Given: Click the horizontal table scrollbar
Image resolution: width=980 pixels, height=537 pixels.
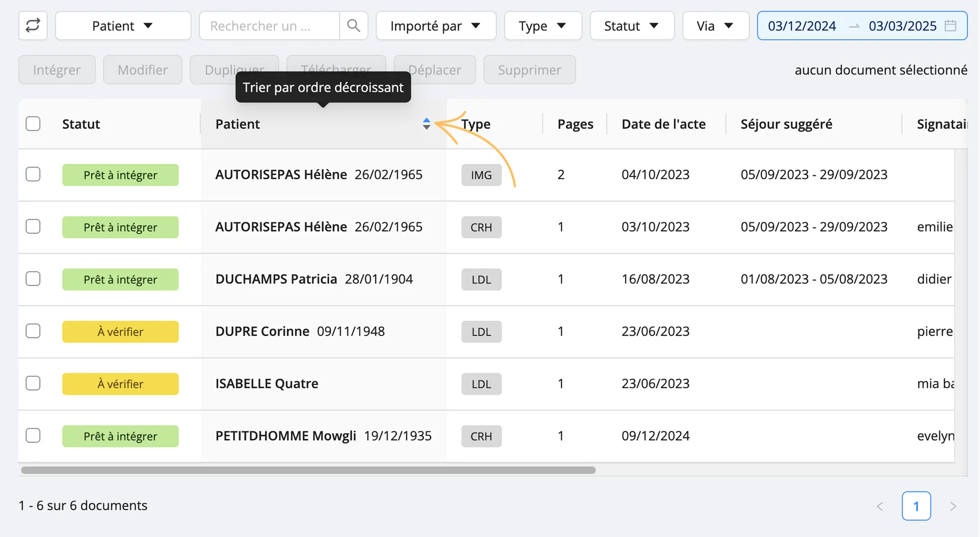Looking at the screenshot, I should coord(308,470).
